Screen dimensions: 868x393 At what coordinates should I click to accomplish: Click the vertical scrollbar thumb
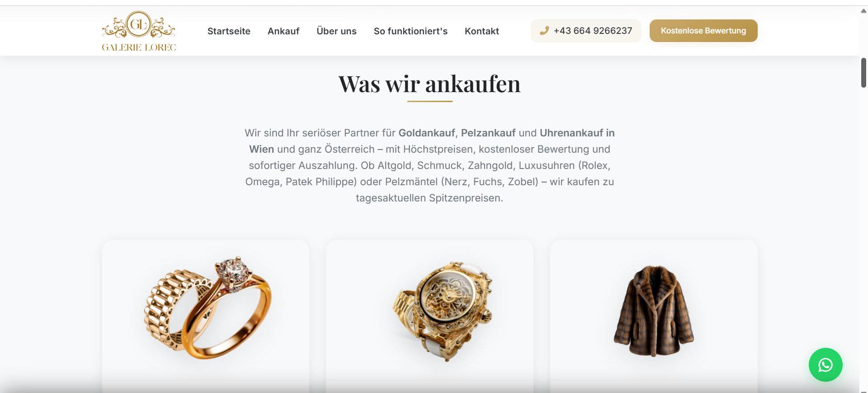click(x=863, y=73)
